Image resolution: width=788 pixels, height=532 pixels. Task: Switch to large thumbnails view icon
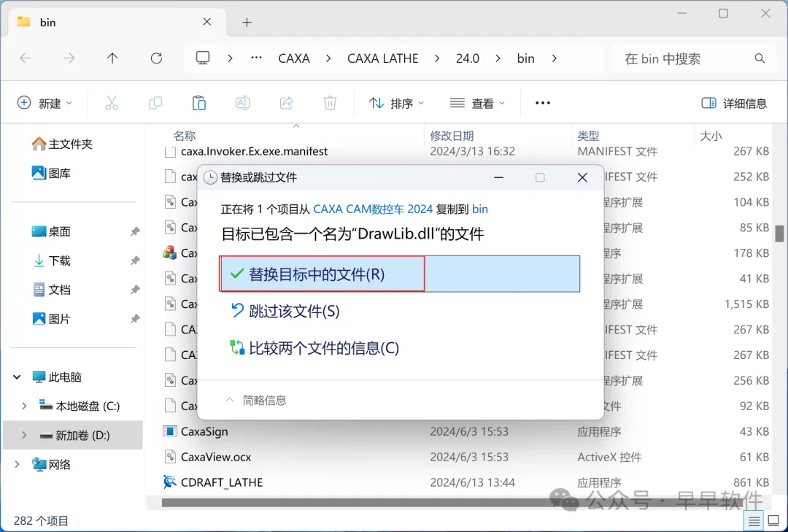tap(774, 521)
